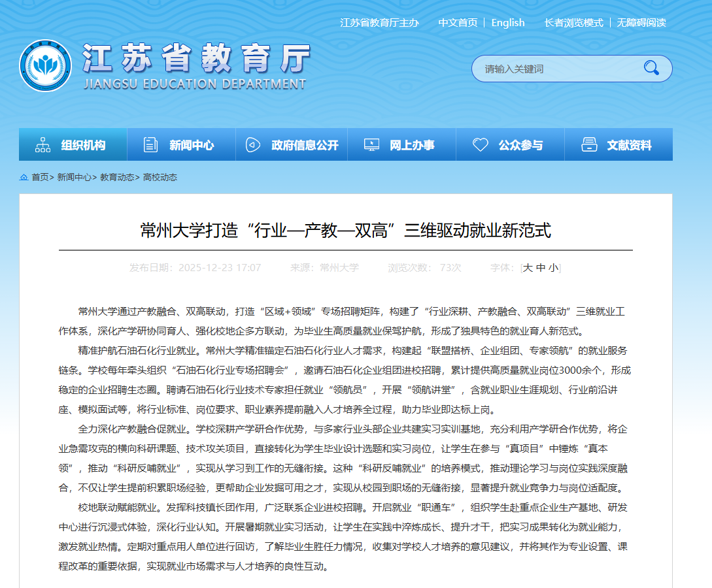Click the 公众参与 heart icon
712x588 pixels.
(481, 145)
